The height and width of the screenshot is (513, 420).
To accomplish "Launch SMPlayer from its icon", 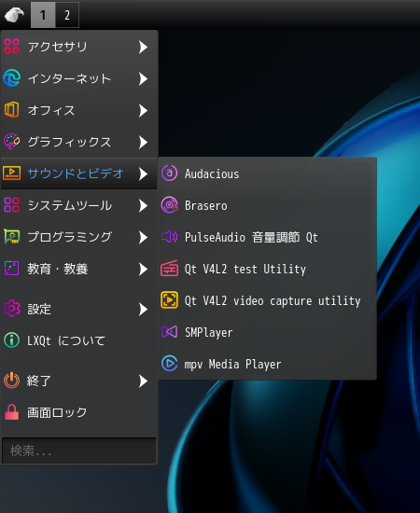I will (169, 332).
